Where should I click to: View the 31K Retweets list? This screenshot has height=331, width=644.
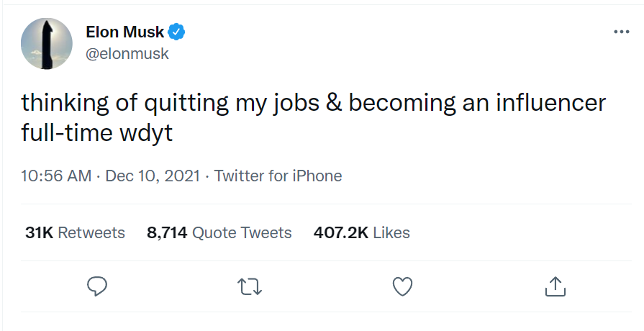point(75,232)
